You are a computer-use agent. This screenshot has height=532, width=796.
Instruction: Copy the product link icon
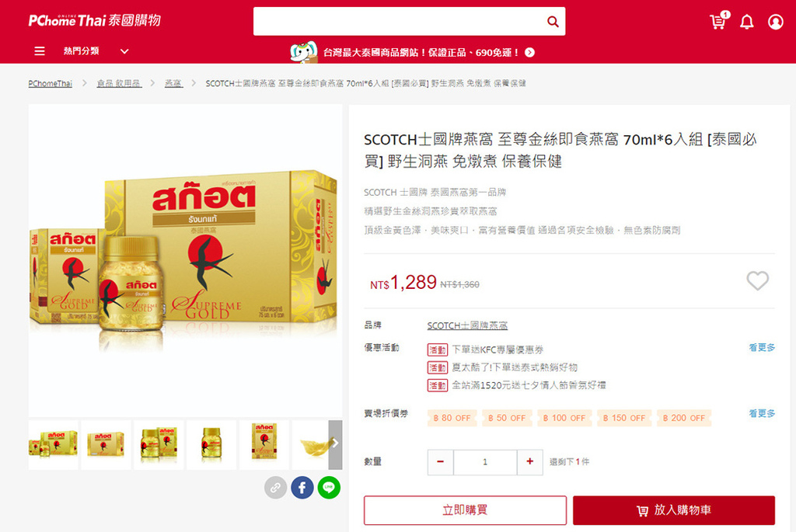276,488
